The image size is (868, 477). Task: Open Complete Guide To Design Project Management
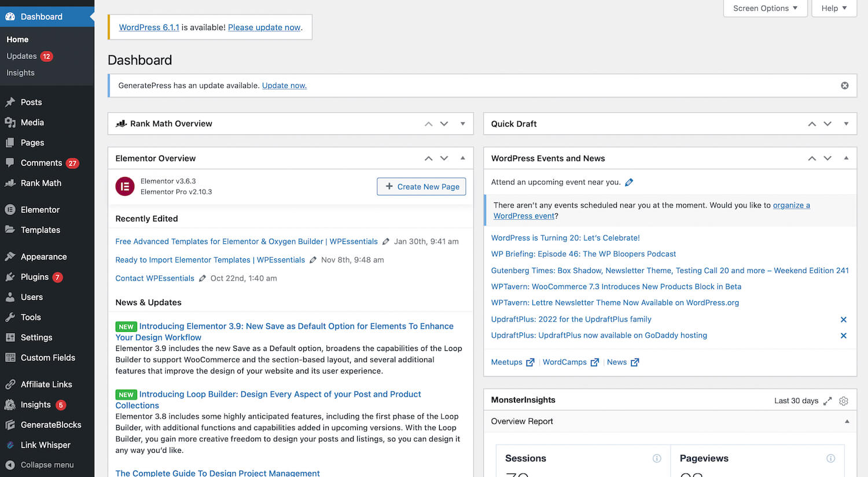(x=218, y=473)
